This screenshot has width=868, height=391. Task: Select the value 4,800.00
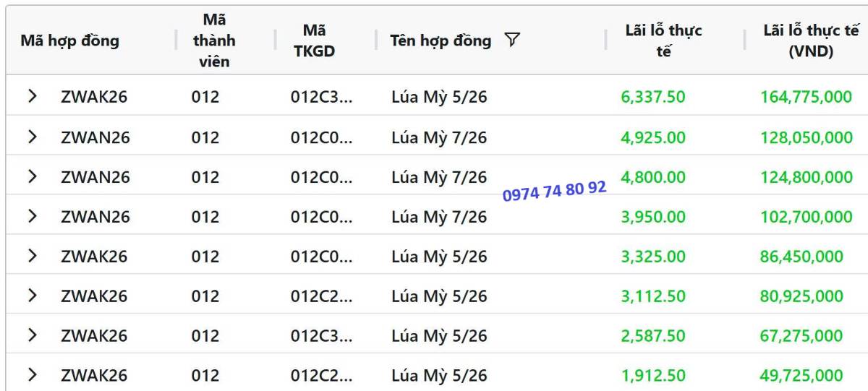tap(653, 177)
